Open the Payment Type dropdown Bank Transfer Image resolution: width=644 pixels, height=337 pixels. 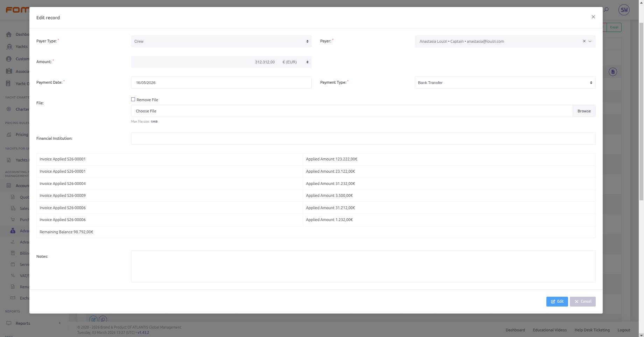[x=505, y=83]
